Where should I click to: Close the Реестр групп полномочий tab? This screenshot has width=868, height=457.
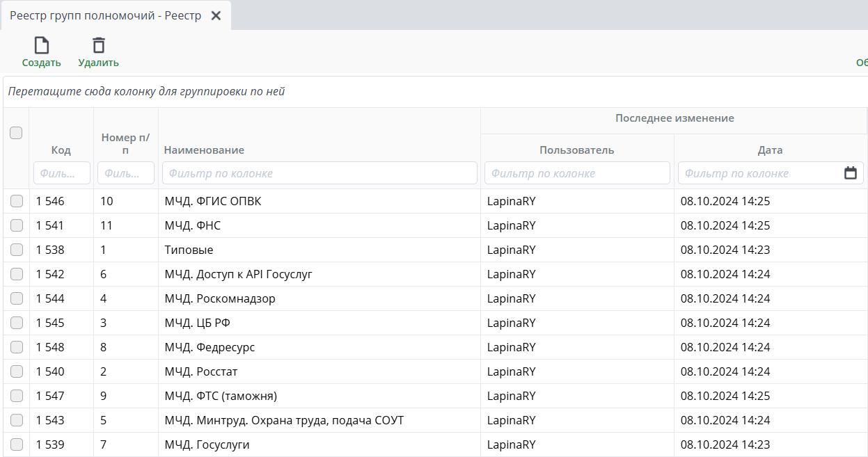click(x=216, y=15)
